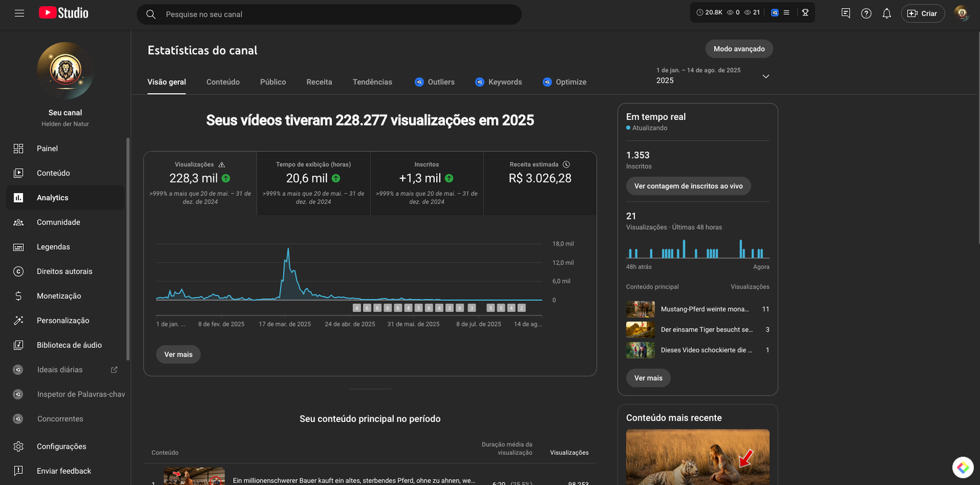Image resolution: width=980 pixels, height=485 pixels.
Task: Open Concorrentes in the sidebar
Action: 66,419
